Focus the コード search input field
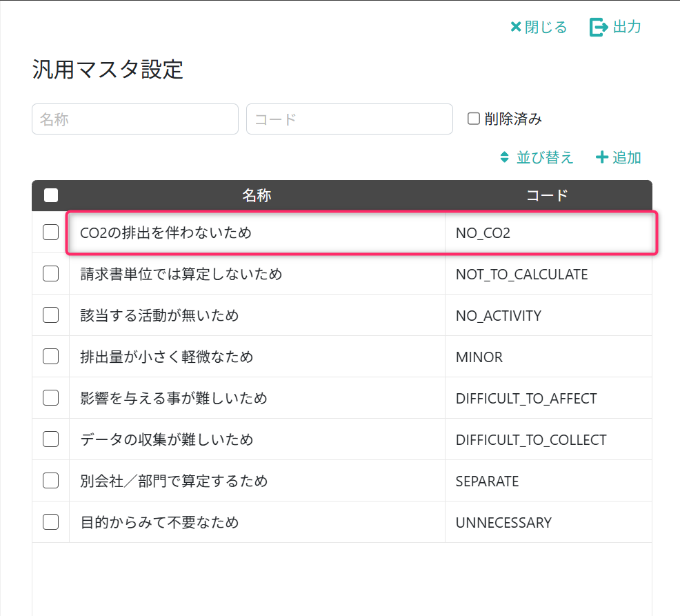680x616 pixels. click(350, 119)
